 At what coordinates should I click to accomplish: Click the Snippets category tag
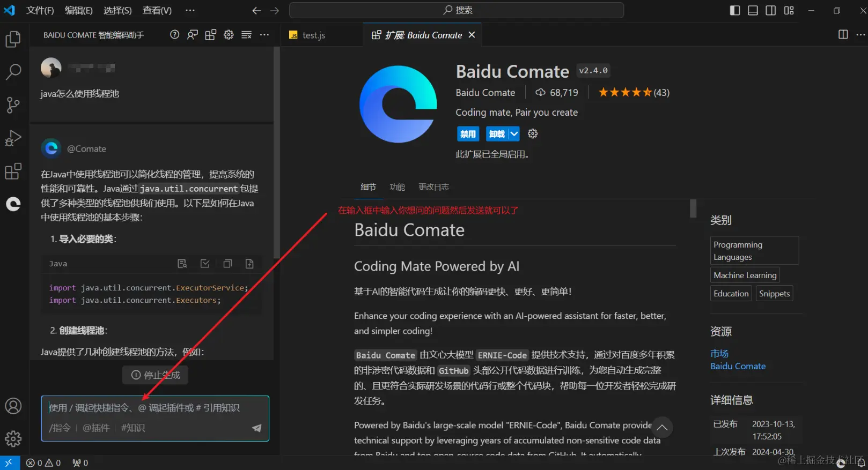pos(775,294)
